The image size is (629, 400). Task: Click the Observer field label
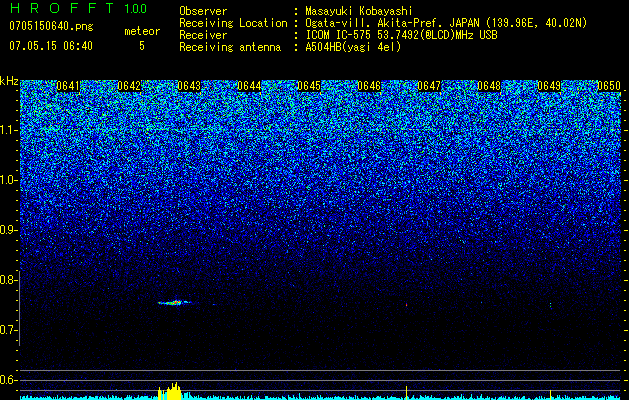(203, 11)
